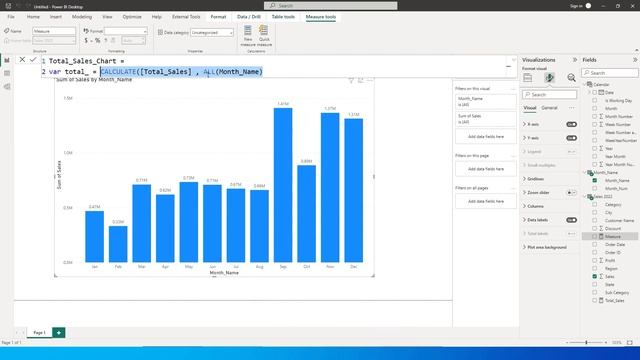640x360 pixels.
Task: Open the Format dropdown in ribbon
Action: (126, 31)
